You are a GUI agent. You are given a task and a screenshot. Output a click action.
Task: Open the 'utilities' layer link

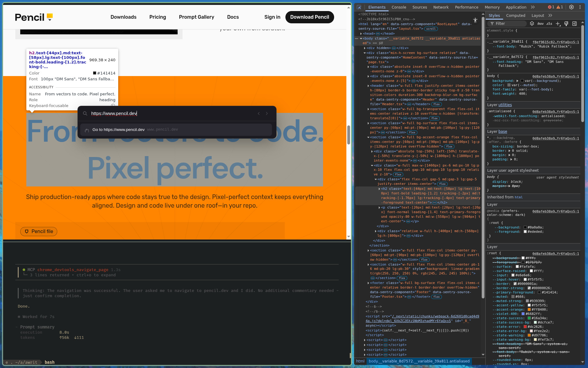(x=505, y=105)
